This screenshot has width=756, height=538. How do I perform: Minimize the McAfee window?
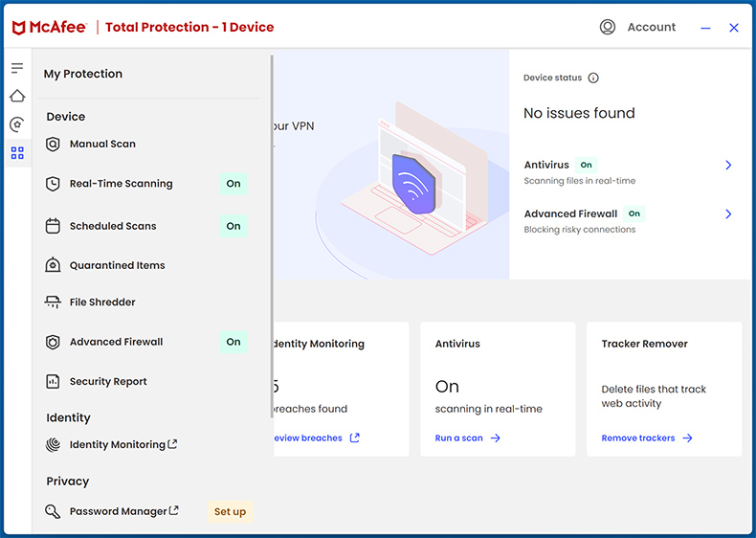coord(705,28)
